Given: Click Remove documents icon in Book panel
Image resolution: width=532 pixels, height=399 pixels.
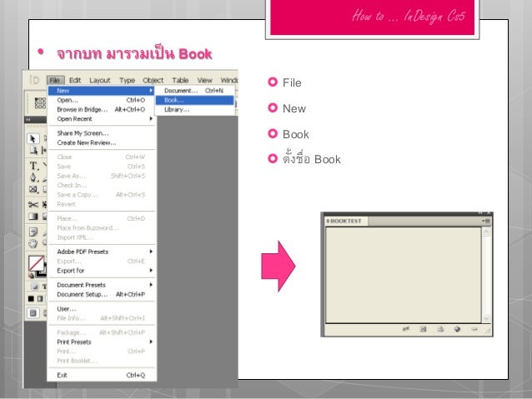Looking at the screenshot, I should [474, 329].
